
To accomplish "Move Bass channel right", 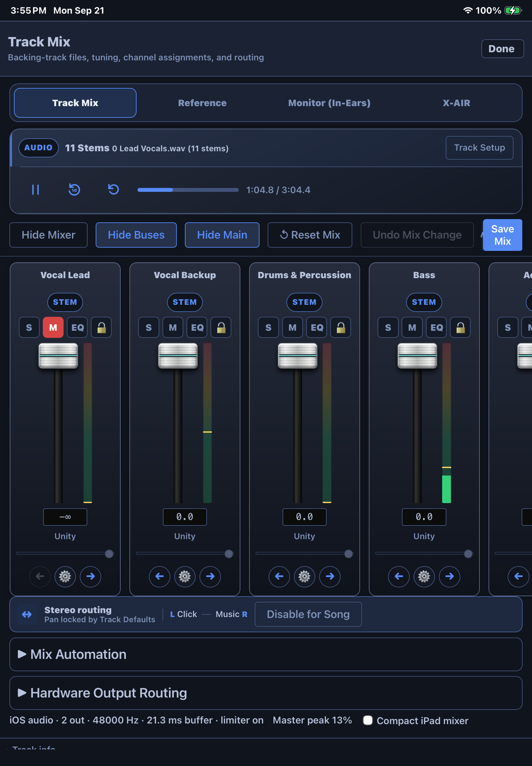I will click(449, 576).
